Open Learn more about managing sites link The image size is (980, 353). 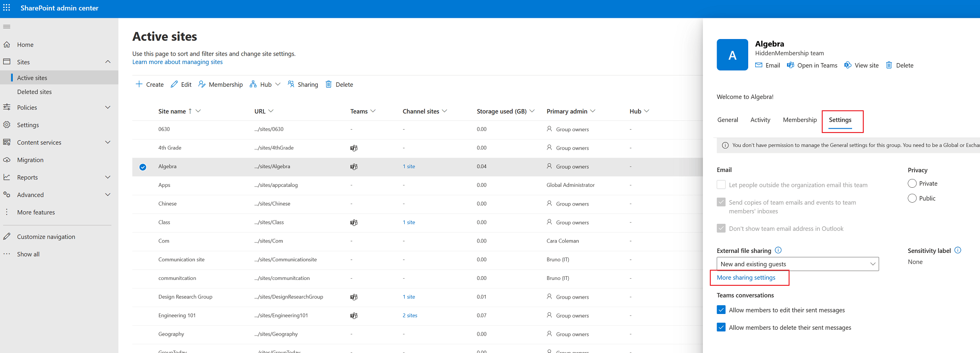click(177, 62)
